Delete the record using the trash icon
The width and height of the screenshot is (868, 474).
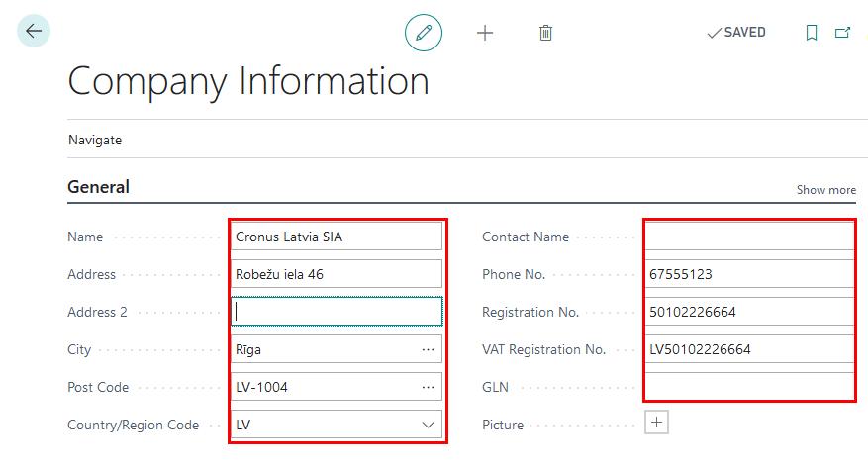[545, 33]
